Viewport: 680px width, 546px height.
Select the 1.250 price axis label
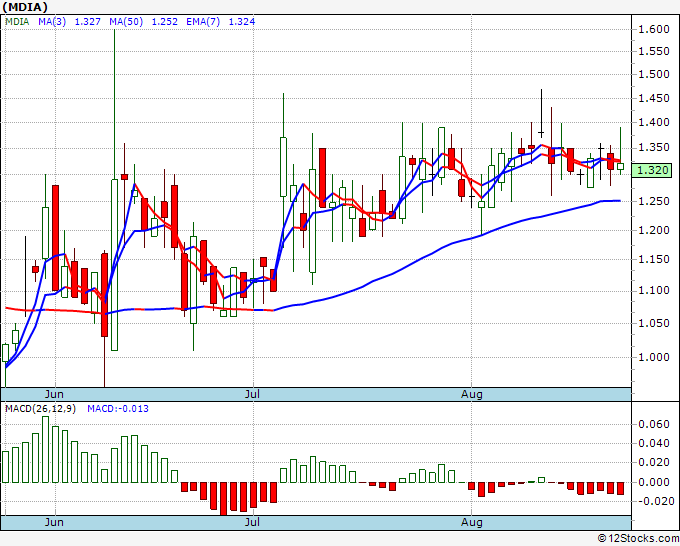(x=654, y=201)
